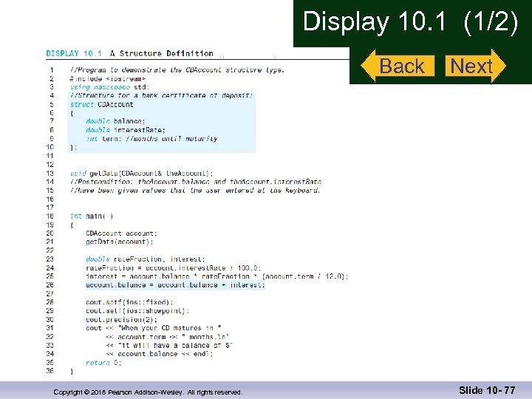Click the 'int term; //months until maturity' line
The width and height of the screenshot is (532, 399).
(x=151, y=138)
